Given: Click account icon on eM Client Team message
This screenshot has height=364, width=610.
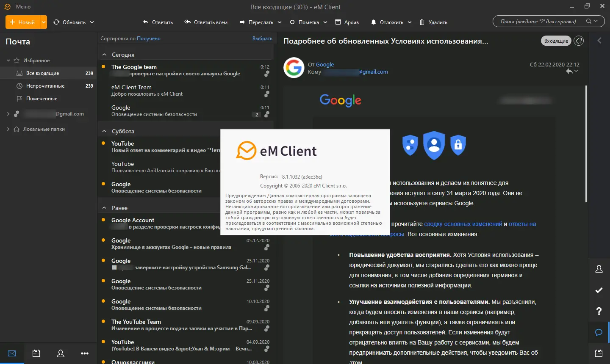Looking at the screenshot, I should [x=267, y=94].
